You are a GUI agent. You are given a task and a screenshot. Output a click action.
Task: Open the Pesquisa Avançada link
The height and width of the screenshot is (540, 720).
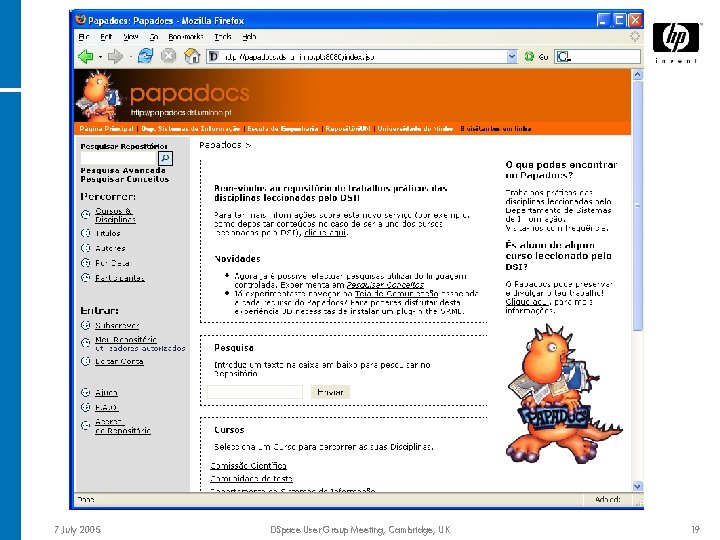point(123,170)
